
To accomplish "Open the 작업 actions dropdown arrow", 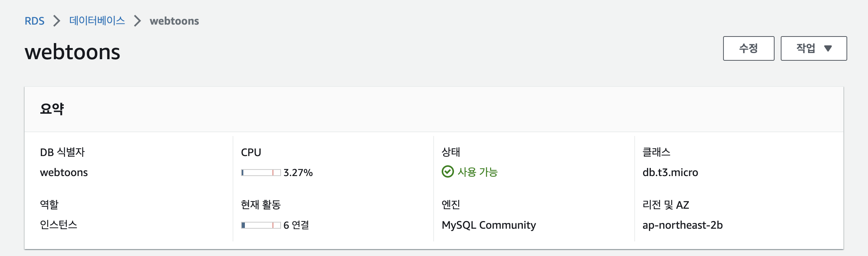I will (x=828, y=48).
